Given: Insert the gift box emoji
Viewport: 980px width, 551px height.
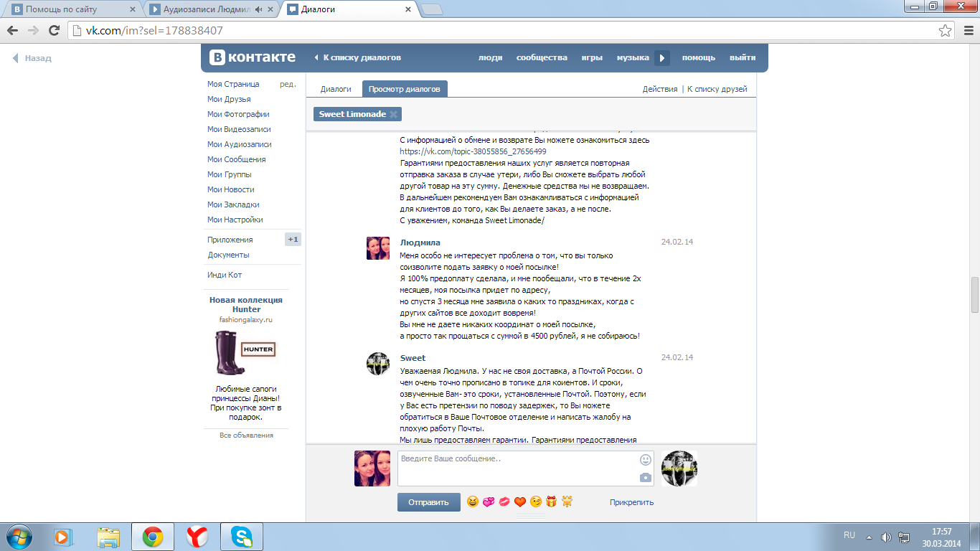Looking at the screenshot, I should 551,502.
